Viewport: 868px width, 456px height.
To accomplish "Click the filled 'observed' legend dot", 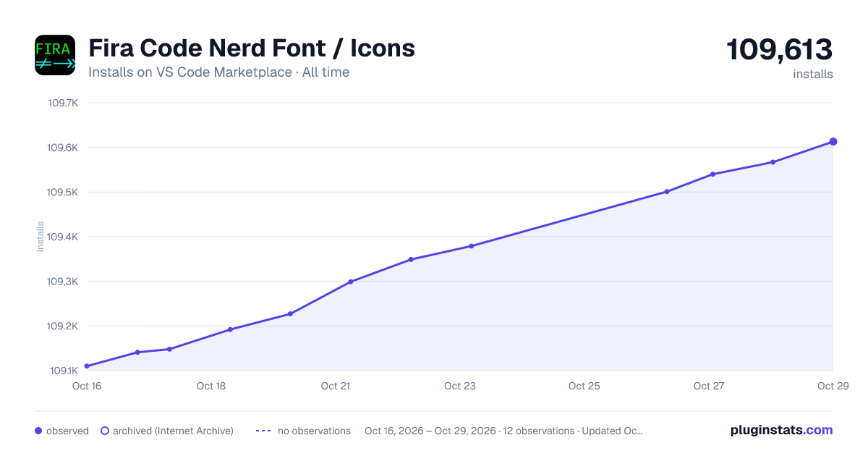I will click(38, 431).
